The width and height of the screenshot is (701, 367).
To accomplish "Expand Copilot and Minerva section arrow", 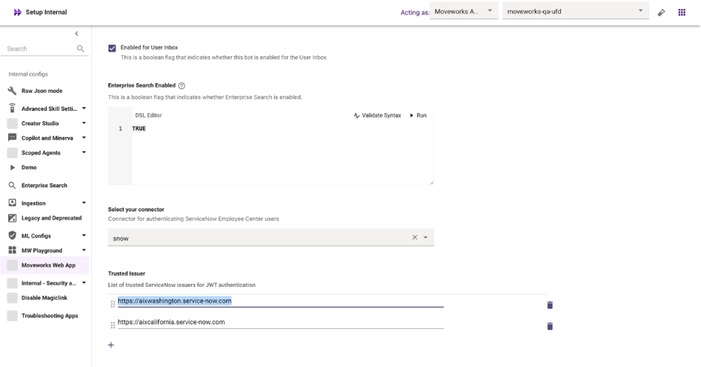I will (84, 138).
